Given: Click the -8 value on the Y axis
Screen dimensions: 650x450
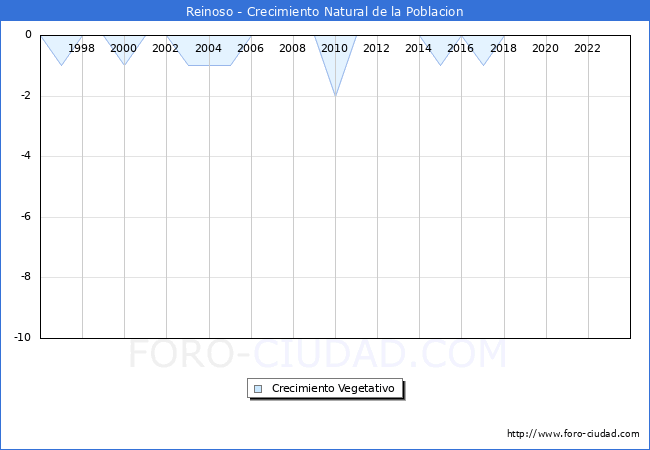Looking at the screenshot, I should tap(26, 276).
